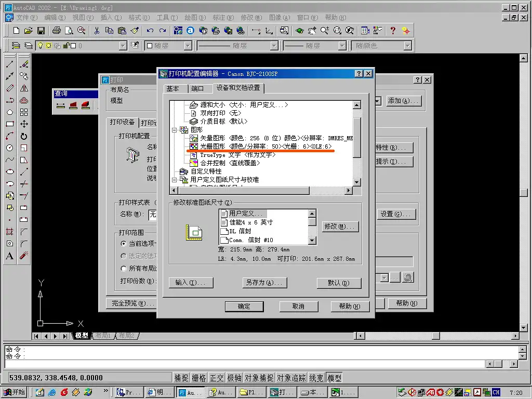532x399 pixels.
Task: Click the Plot printer icon in toolbar
Action: (56, 31)
